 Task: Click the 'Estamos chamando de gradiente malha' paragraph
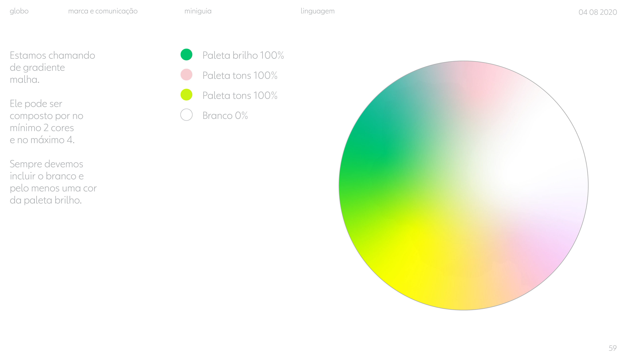[x=52, y=67]
